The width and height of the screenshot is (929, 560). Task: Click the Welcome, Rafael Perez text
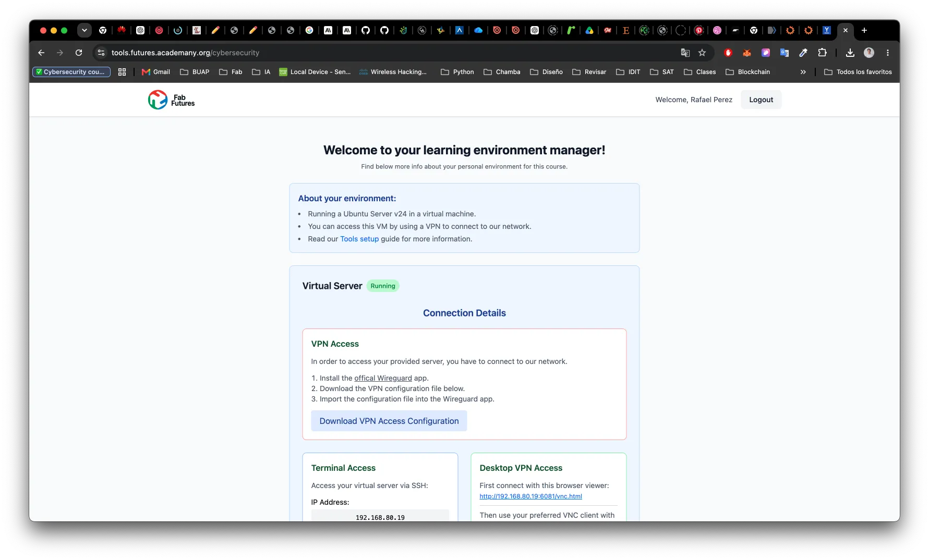694,100
